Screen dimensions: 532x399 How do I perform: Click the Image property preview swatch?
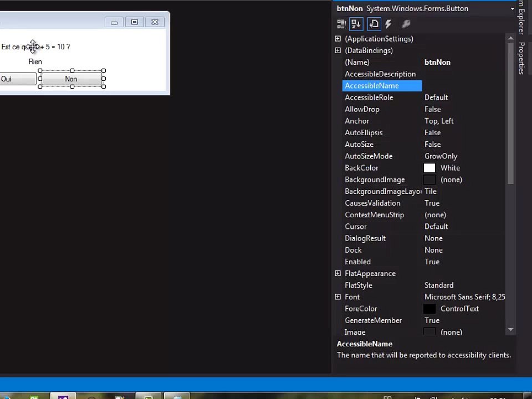(429, 331)
